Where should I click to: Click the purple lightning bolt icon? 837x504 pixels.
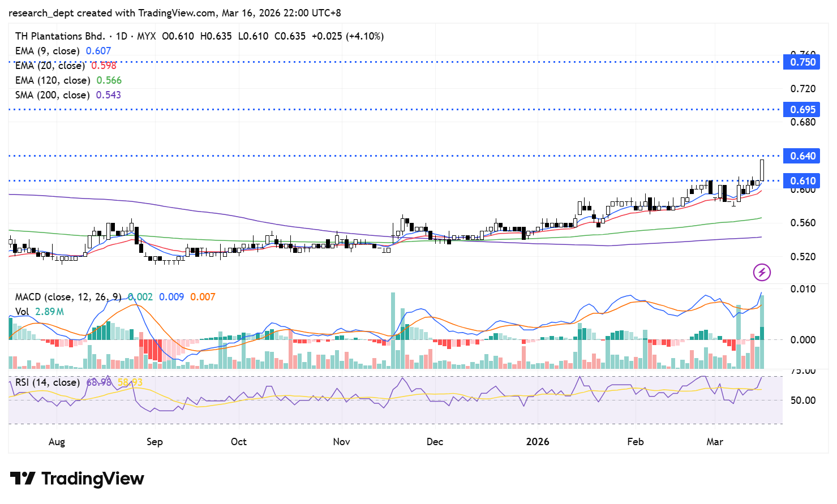pyautogui.click(x=762, y=272)
